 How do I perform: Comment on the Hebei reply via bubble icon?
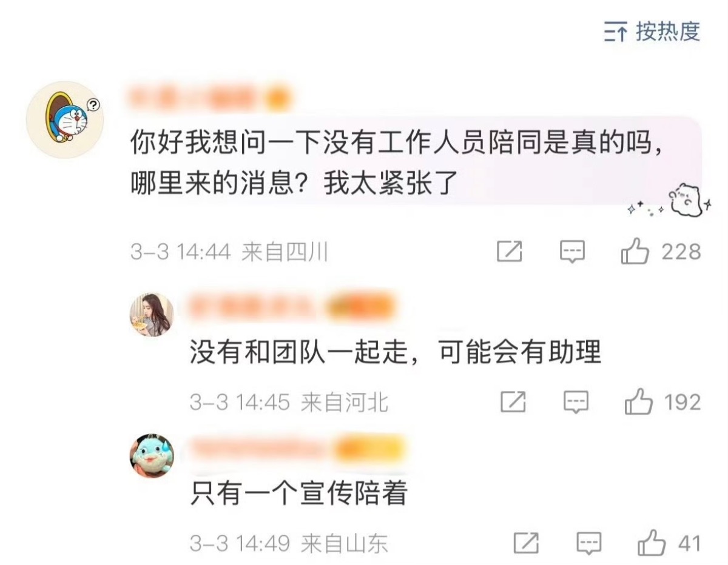click(576, 402)
